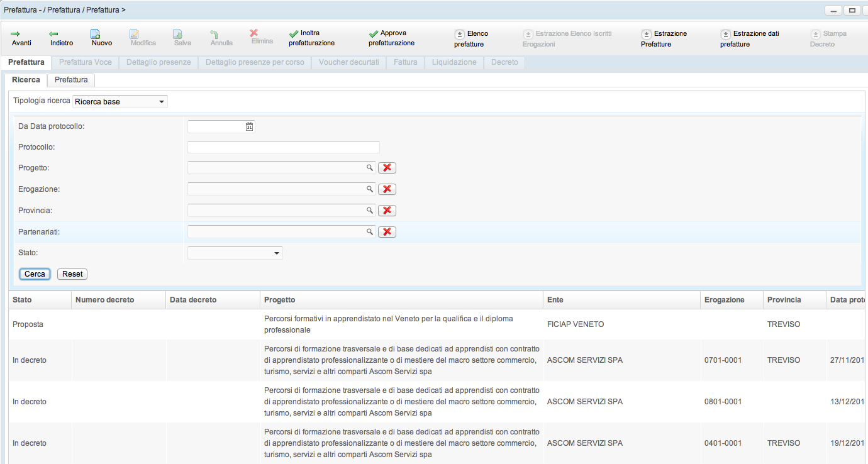Image resolution: width=868 pixels, height=464 pixels.
Task: Select the Ricerca tab
Action: point(26,80)
